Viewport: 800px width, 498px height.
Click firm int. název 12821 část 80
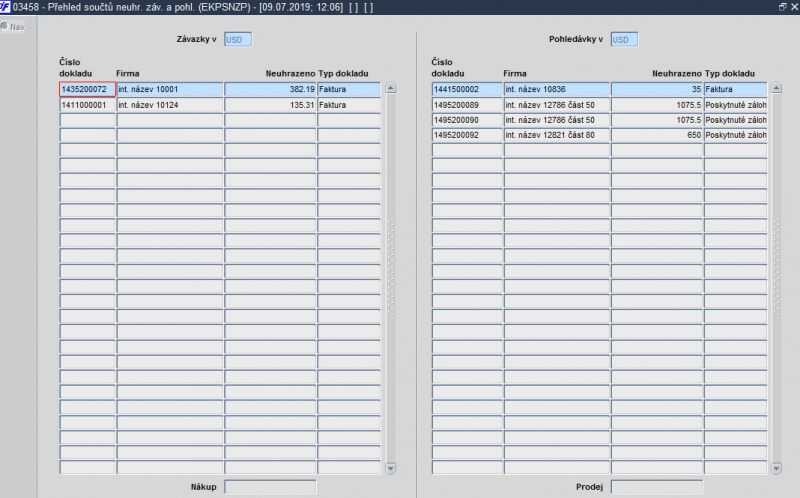(557, 135)
